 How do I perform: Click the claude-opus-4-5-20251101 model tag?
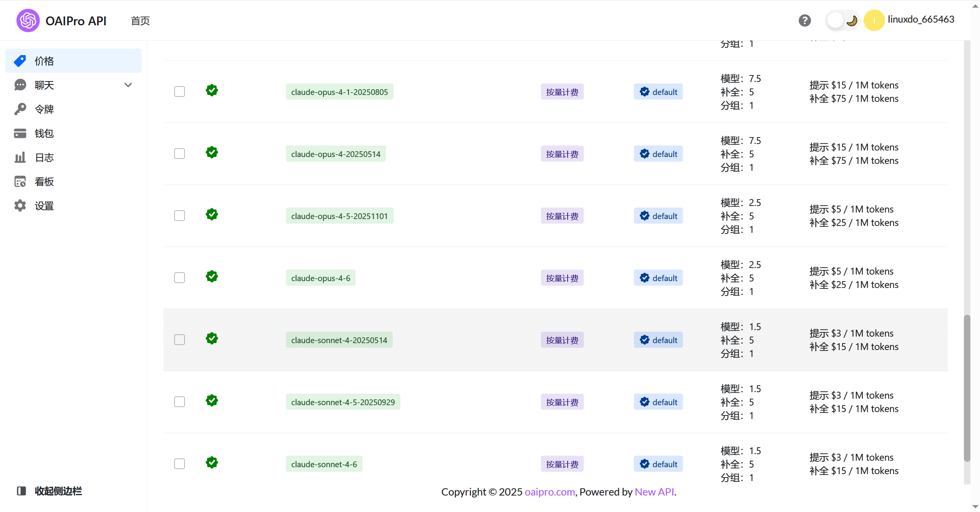(x=340, y=216)
